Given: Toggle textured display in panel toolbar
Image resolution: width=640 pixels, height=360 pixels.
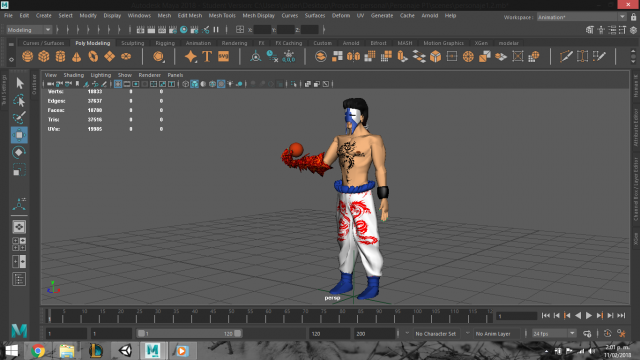Looking at the screenshot, I should click(x=221, y=84).
